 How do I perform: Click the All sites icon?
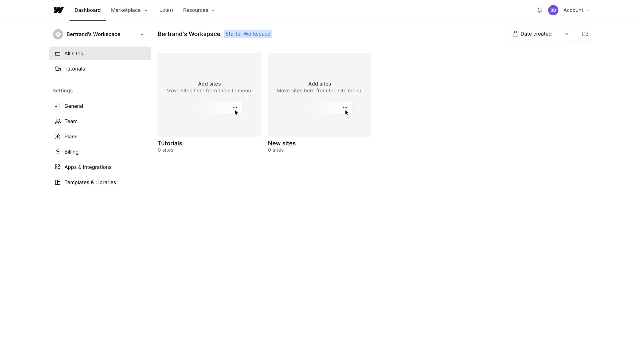point(58,53)
